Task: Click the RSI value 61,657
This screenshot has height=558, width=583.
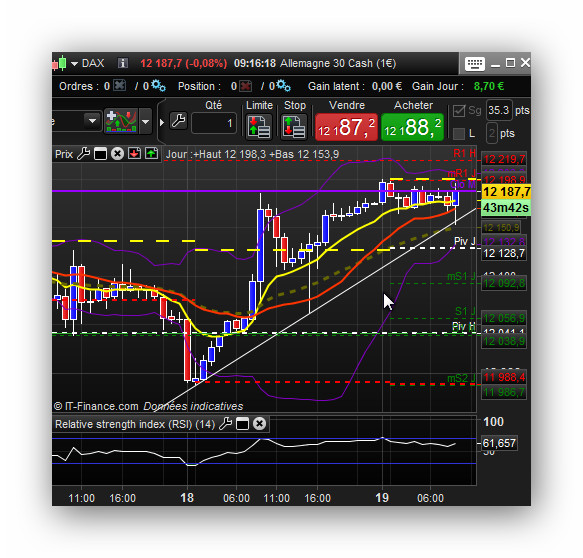Action: tap(499, 443)
